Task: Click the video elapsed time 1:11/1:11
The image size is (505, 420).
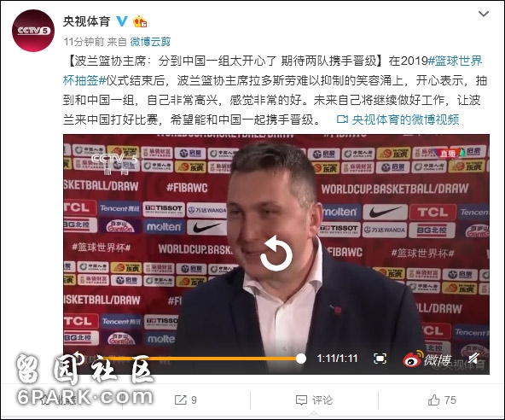Action: coord(337,359)
